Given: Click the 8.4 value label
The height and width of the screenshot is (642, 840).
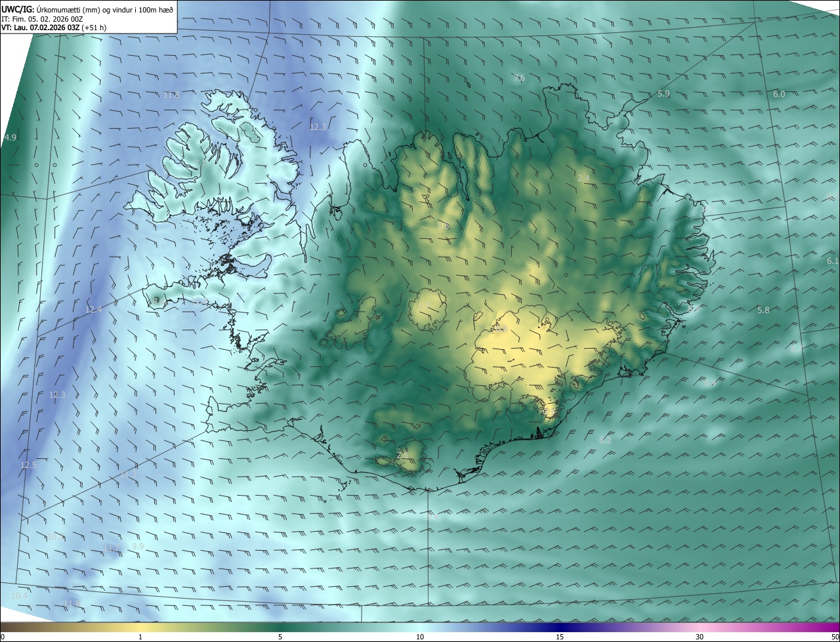Looking at the screenshot, I should tap(711, 383).
